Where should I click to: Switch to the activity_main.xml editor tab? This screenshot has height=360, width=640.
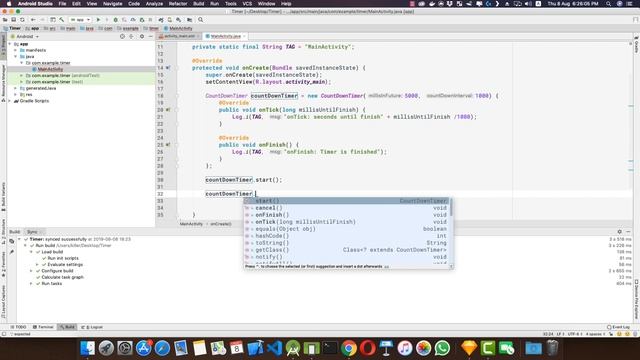coord(179,36)
